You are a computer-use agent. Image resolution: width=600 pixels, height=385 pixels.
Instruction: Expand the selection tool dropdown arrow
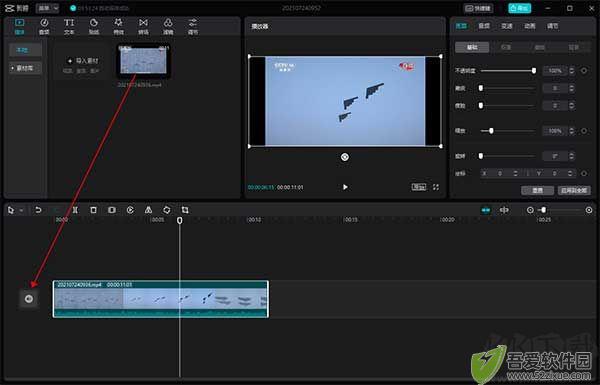21,210
